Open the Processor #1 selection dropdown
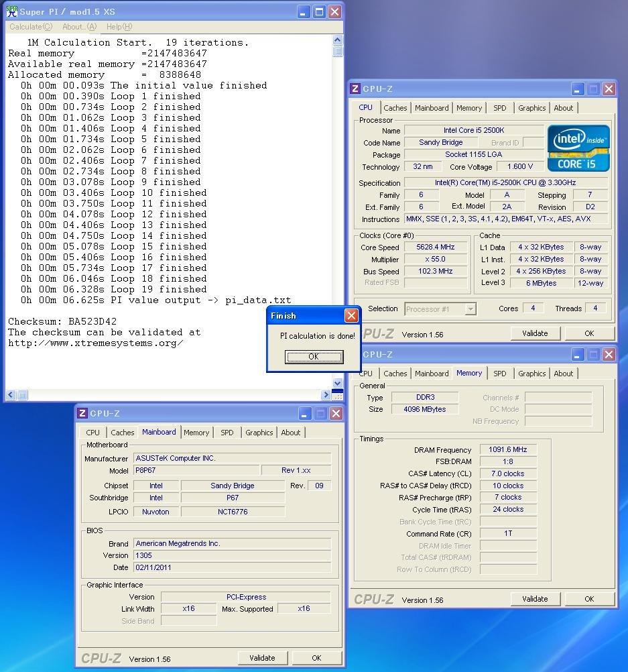Viewport: 628px width, 672px height. 470,309
